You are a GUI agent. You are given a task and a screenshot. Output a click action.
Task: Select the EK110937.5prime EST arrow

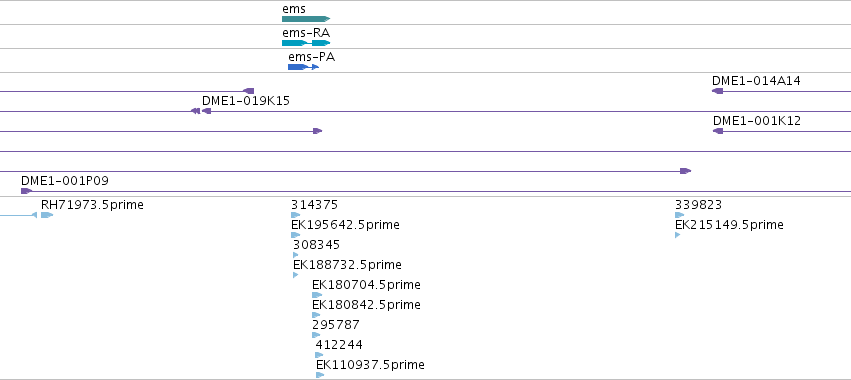[x=320, y=375]
